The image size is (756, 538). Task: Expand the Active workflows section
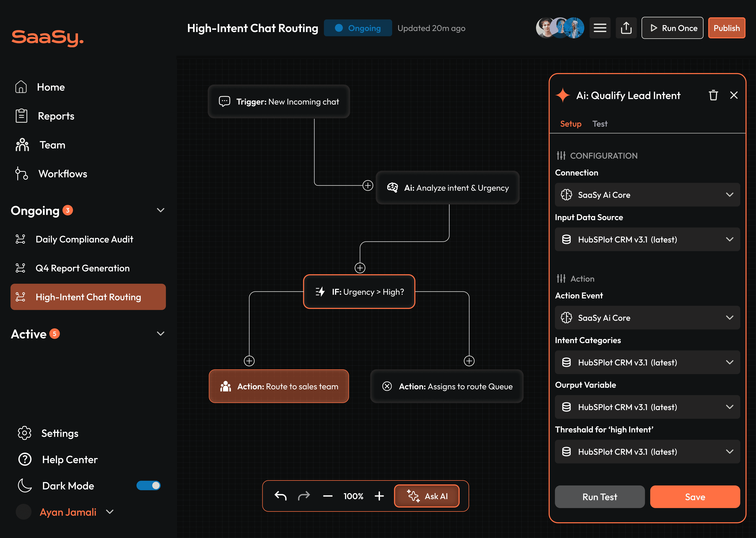click(160, 334)
